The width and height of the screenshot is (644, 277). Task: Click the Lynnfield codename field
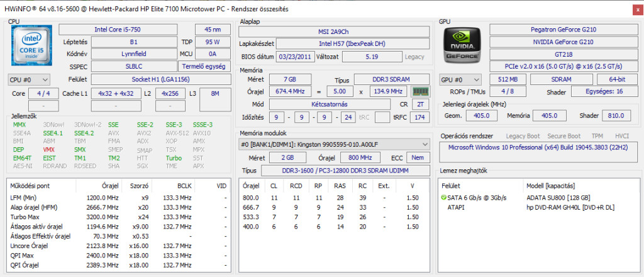click(x=134, y=54)
